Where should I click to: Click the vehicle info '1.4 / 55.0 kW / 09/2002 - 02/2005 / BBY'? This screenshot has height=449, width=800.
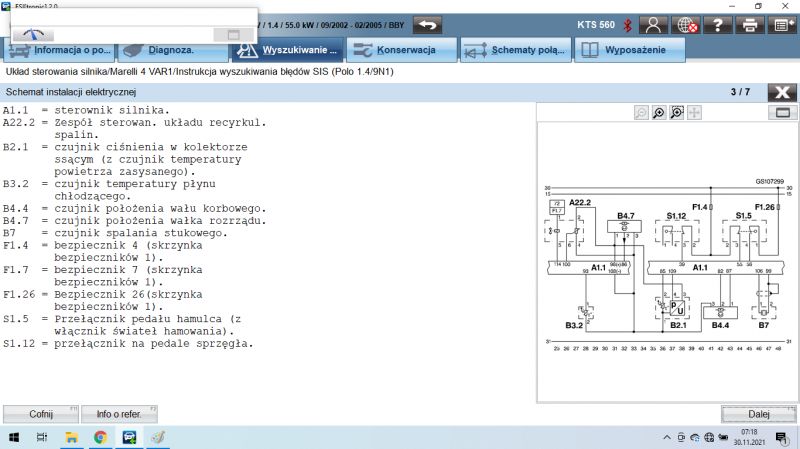(336, 24)
